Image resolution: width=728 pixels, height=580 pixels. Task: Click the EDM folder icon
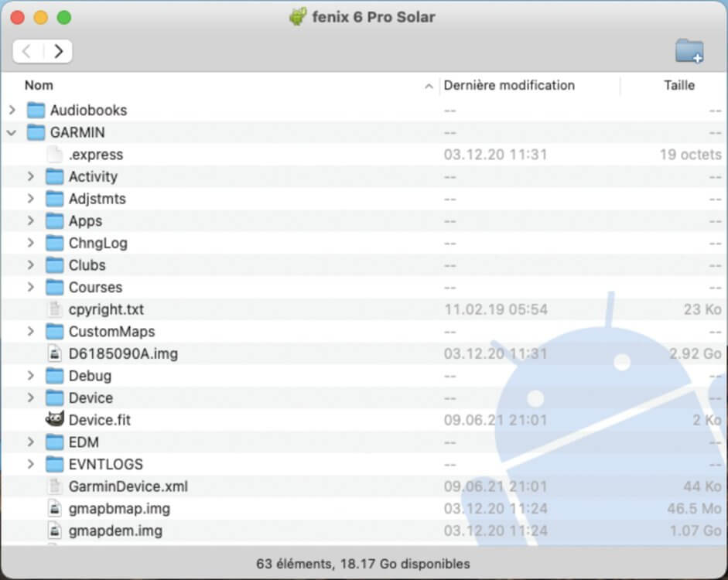54,442
